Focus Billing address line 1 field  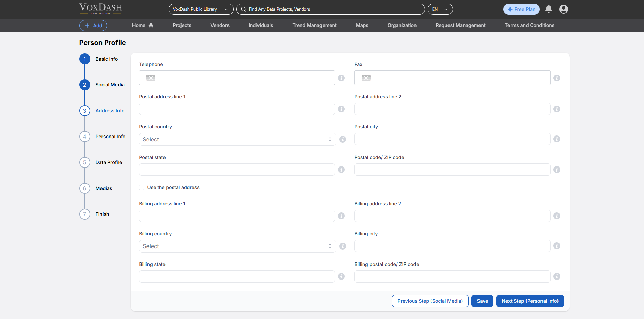tap(237, 216)
